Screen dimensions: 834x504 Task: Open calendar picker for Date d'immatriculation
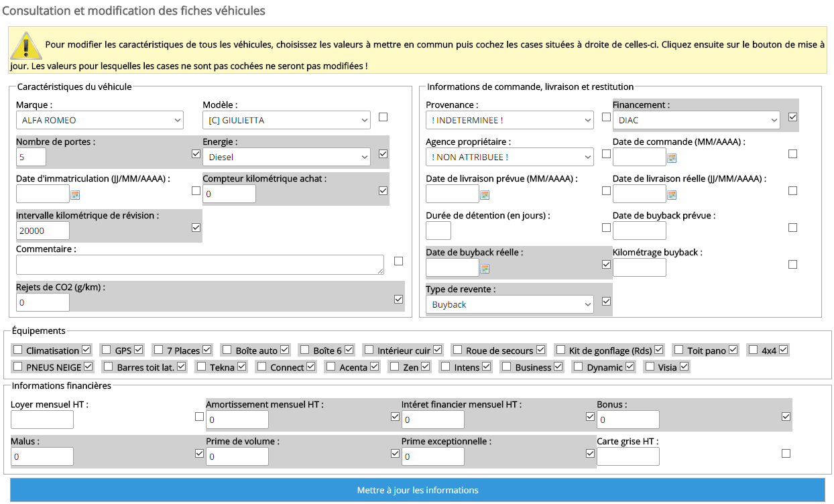tap(75, 195)
